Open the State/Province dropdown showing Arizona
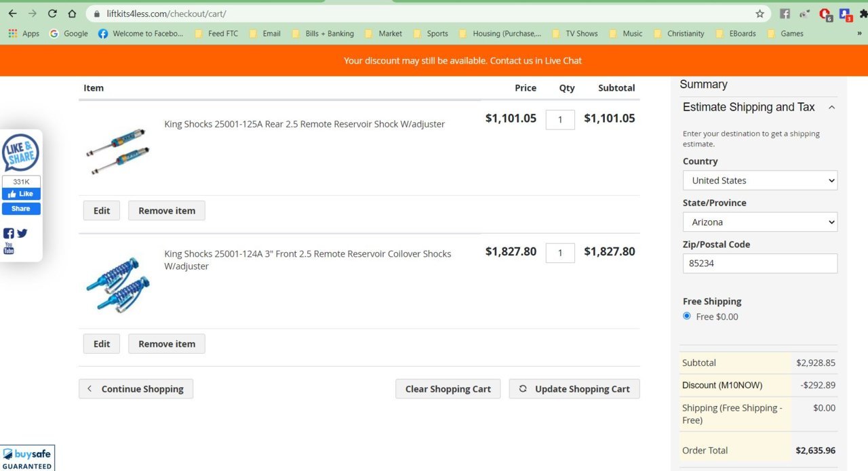The image size is (868, 471). pos(760,222)
